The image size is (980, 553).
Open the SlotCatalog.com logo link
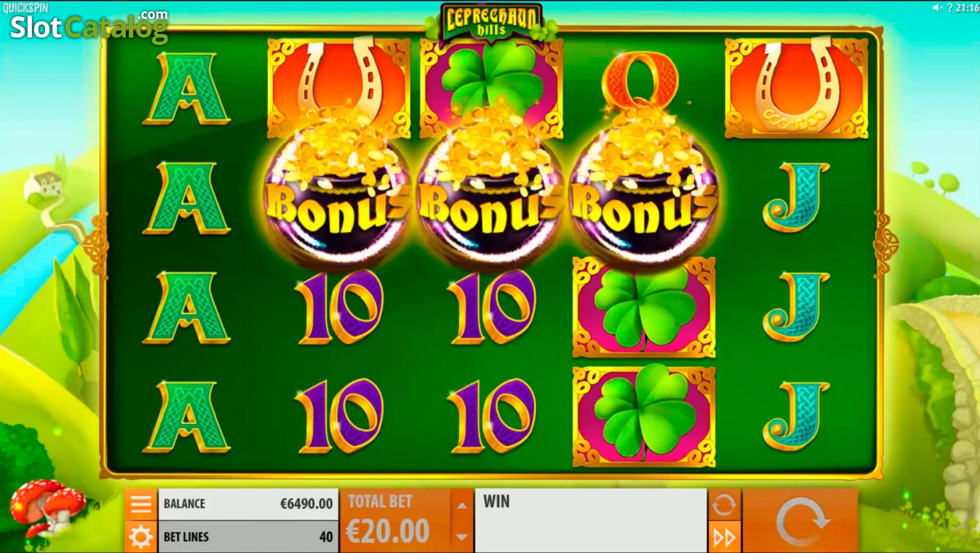(x=89, y=26)
